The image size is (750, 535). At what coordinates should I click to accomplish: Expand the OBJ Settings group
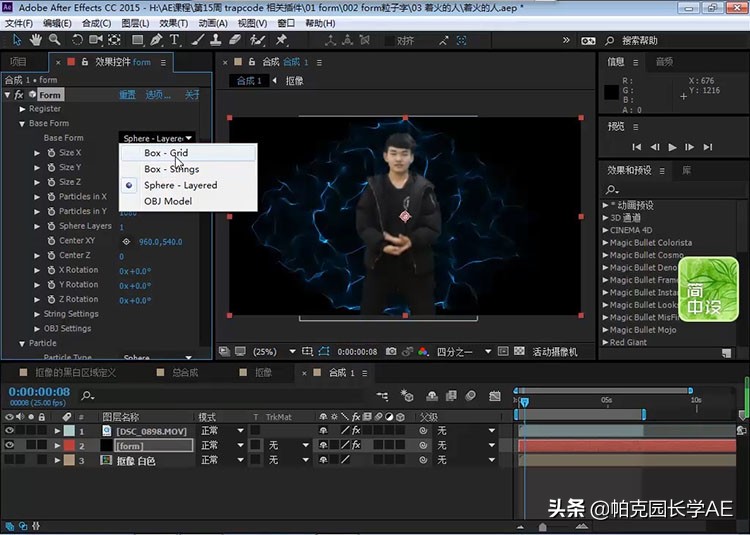(37, 329)
